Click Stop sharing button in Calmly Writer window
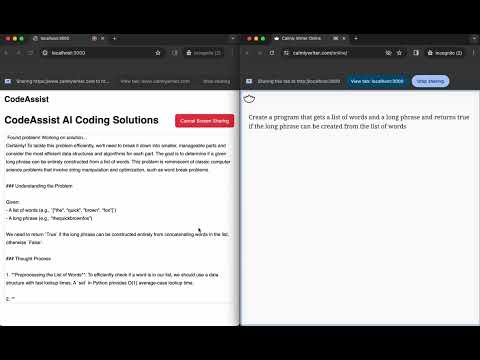Image resolution: width=480 pixels, height=360 pixels. (x=430, y=81)
